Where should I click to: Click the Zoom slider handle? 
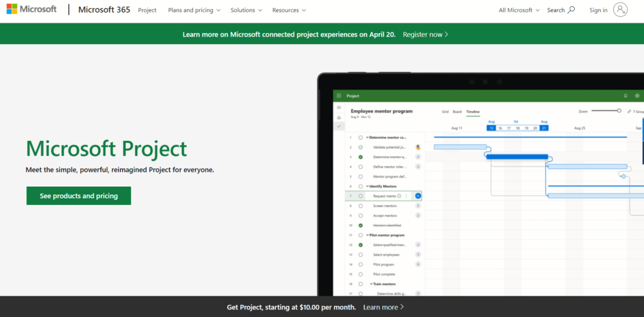pos(619,111)
